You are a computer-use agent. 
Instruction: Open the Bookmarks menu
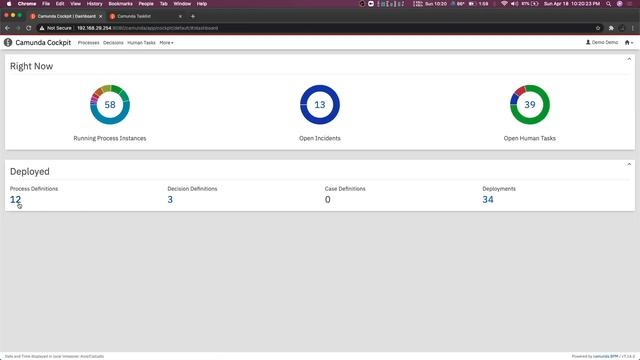click(x=120, y=4)
